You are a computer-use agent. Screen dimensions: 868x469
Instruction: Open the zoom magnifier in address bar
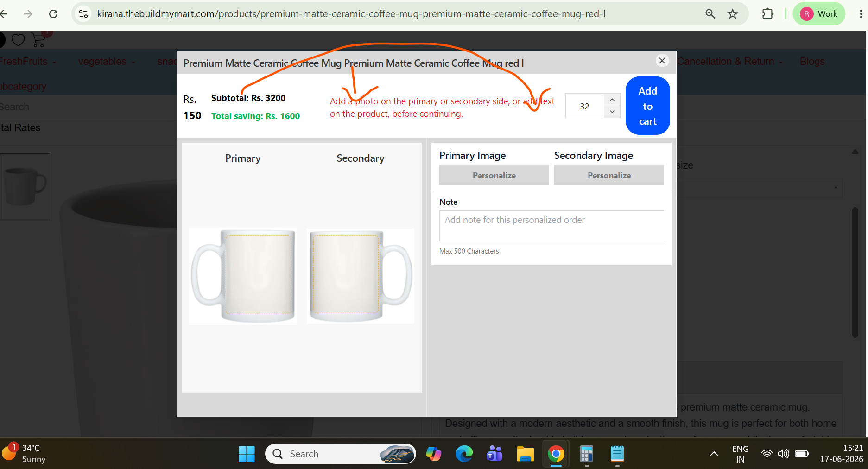710,14
